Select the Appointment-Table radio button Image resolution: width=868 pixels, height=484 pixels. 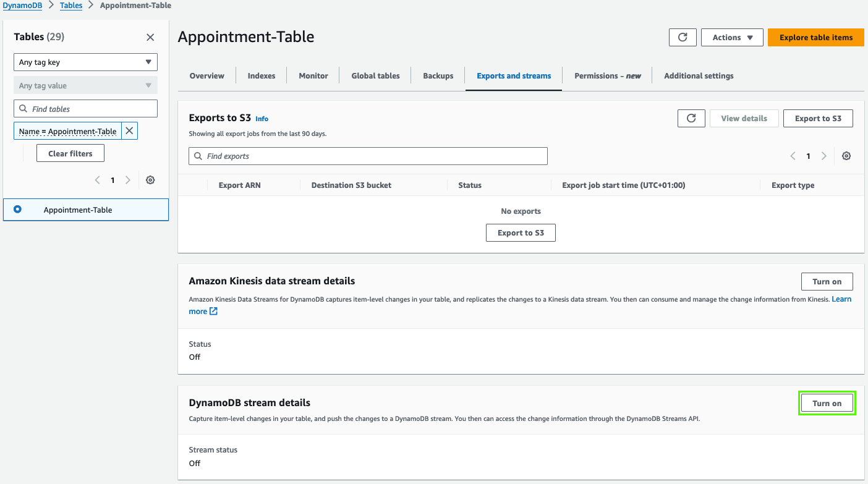tap(17, 210)
